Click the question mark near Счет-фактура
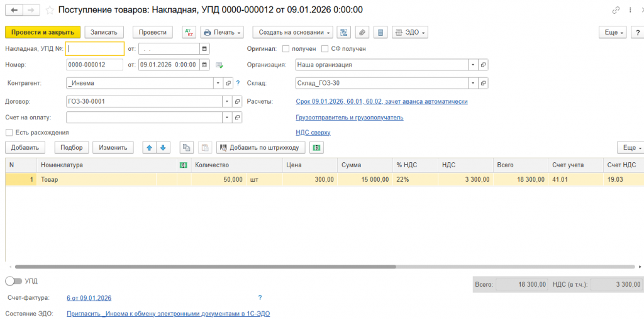The width and height of the screenshot is (644, 320). click(x=260, y=297)
